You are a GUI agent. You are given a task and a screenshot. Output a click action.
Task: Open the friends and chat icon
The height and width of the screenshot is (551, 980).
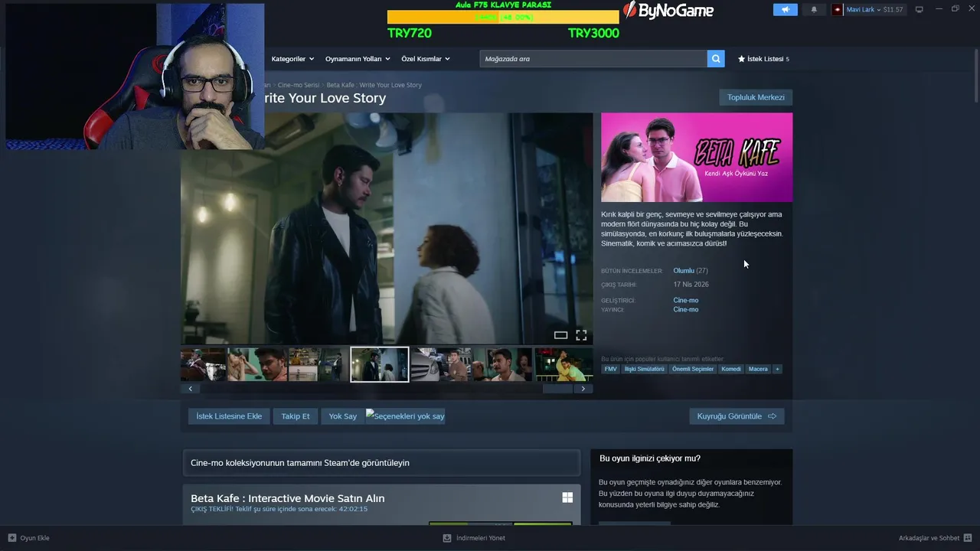click(968, 538)
